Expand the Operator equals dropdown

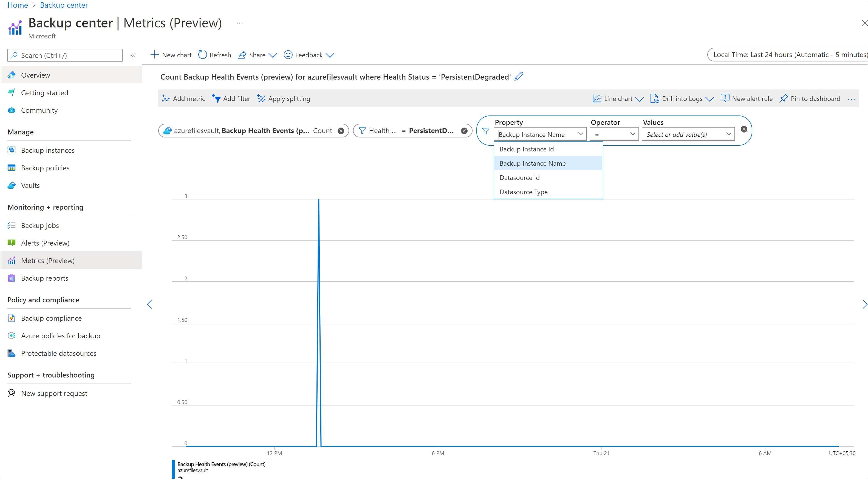coord(613,134)
